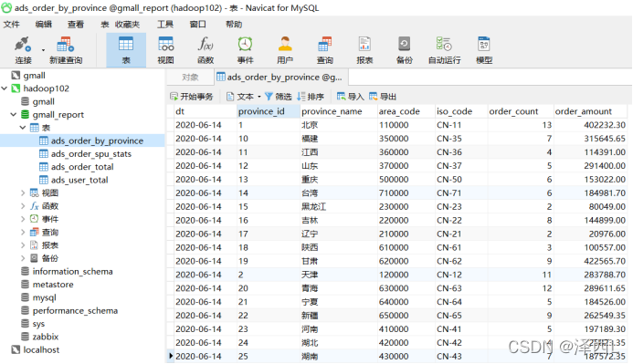The height and width of the screenshot is (364, 633).
Task: Open the Connection (连接) toolbar icon
Action: (x=23, y=50)
